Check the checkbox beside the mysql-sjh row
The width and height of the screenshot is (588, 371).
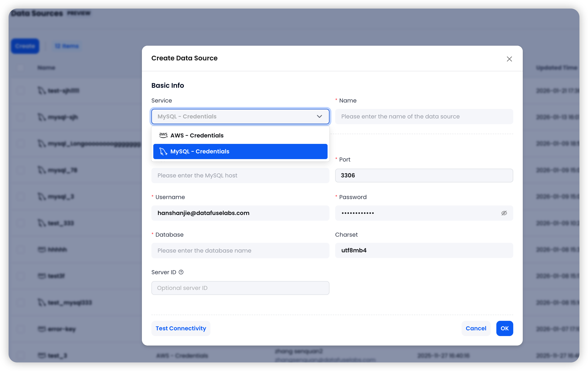tap(21, 117)
